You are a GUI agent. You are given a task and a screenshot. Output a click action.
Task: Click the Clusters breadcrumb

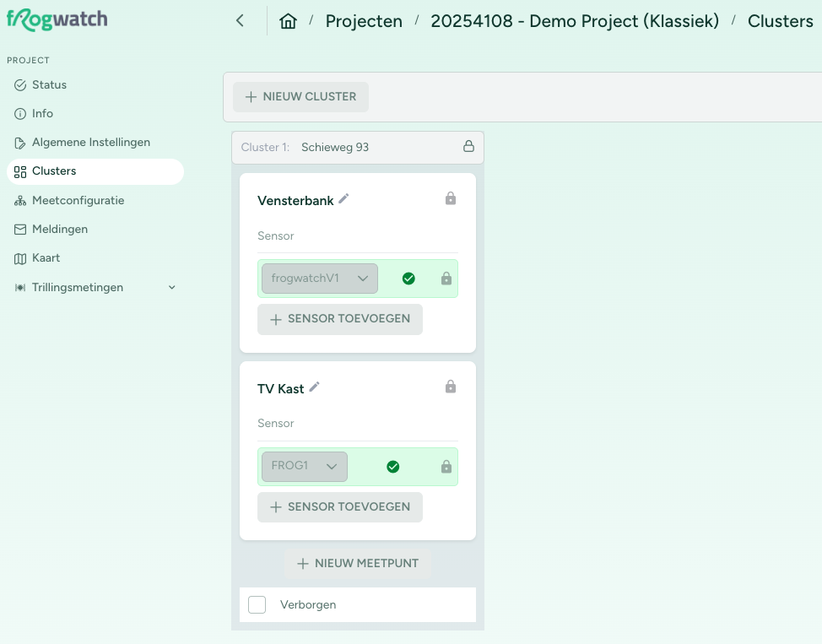coord(780,21)
